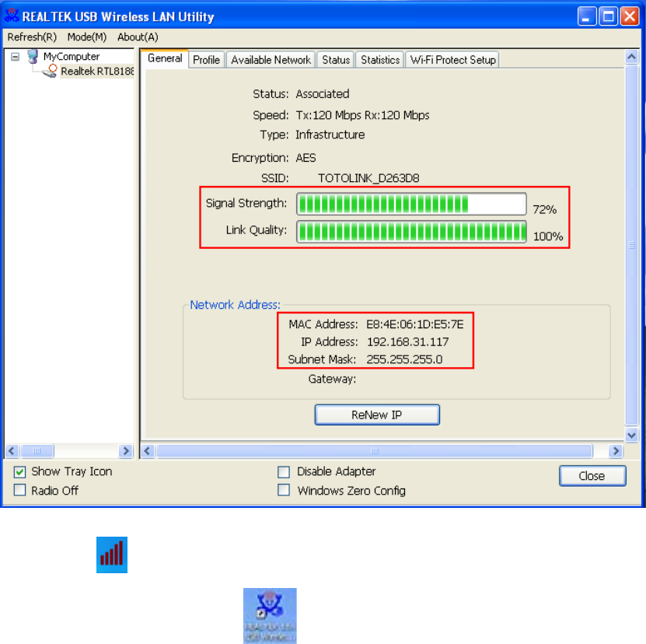Click right arrow of tree pane scrollbar
This screenshot has height=644, width=646.
click(x=125, y=450)
